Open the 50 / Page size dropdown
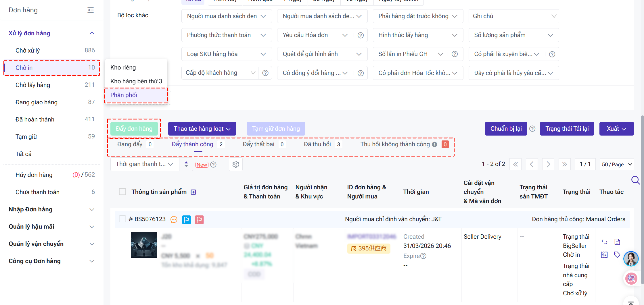Screen dimensions: 644x305 (x=617, y=164)
